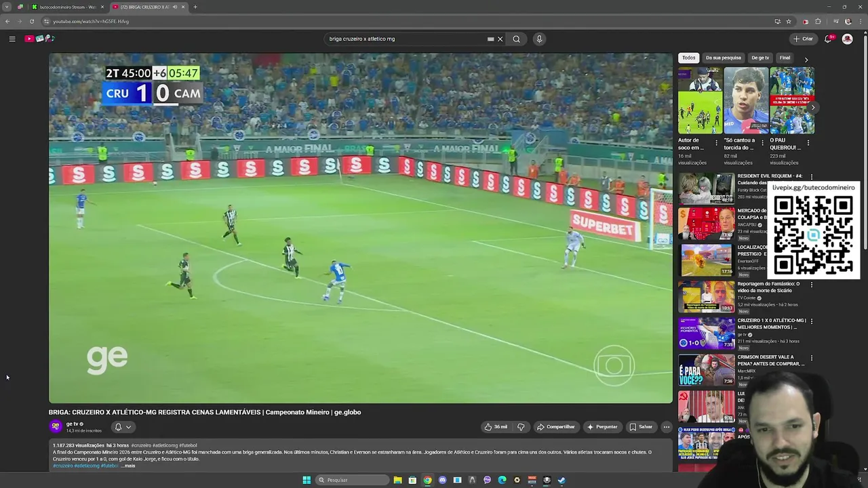Open Resident Evil Requiem #4 video thumbnail
Screen dimensions: 868x488
pyautogui.click(x=706, y=189)
